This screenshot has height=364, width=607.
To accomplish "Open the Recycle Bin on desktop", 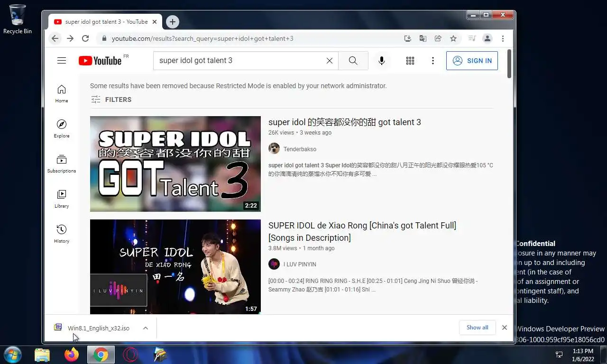I will coord(18,19).
